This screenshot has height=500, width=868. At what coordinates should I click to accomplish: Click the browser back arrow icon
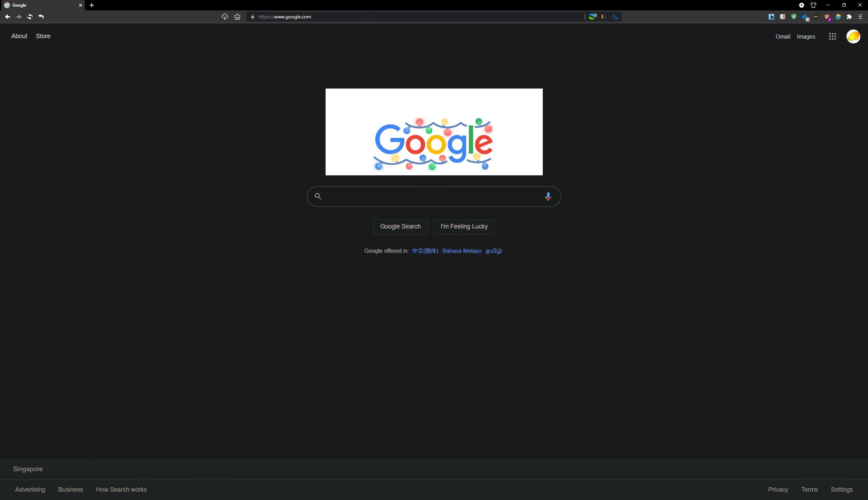pos(7,17)
